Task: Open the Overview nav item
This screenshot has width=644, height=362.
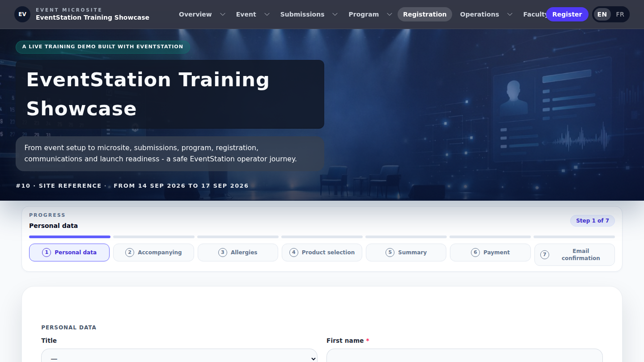Action: 195,14
